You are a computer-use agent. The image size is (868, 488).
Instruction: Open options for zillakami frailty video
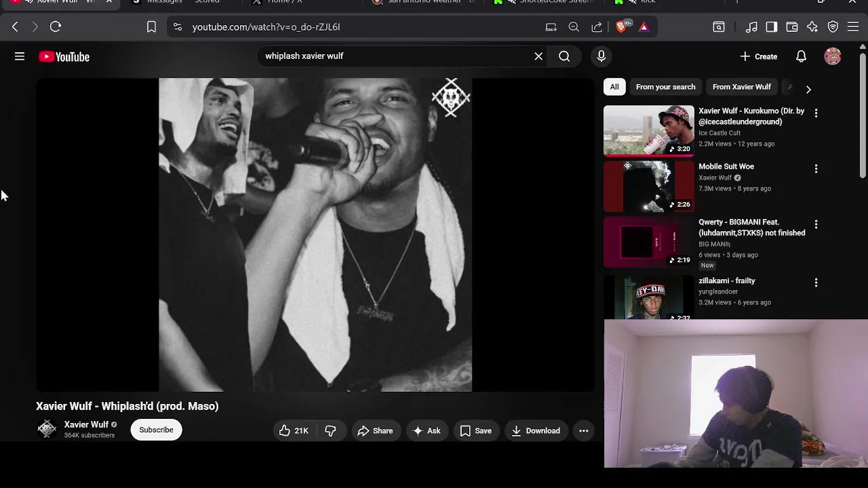(816, 282)
